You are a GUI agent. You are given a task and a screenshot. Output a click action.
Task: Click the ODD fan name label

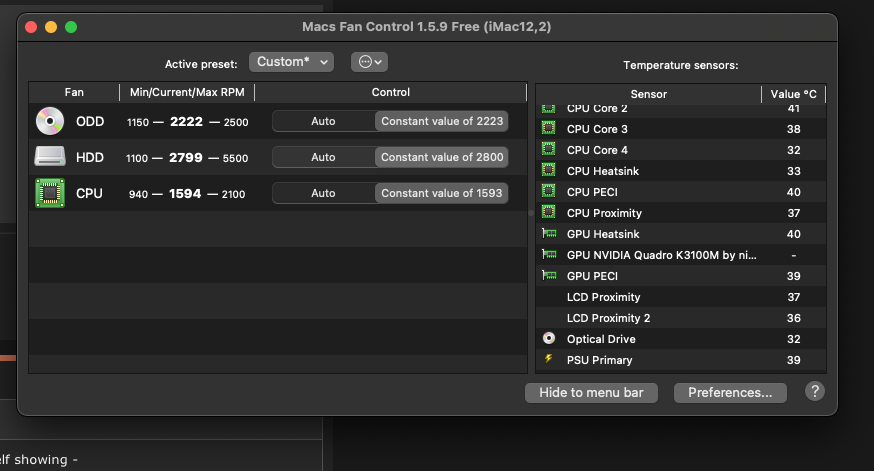click(90, 122)
